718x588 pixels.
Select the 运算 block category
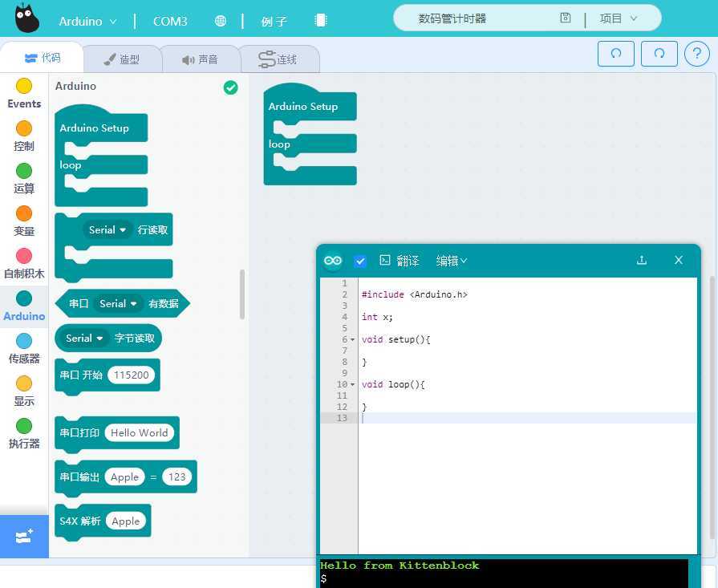pyautogui.click(x=24, y=179)
